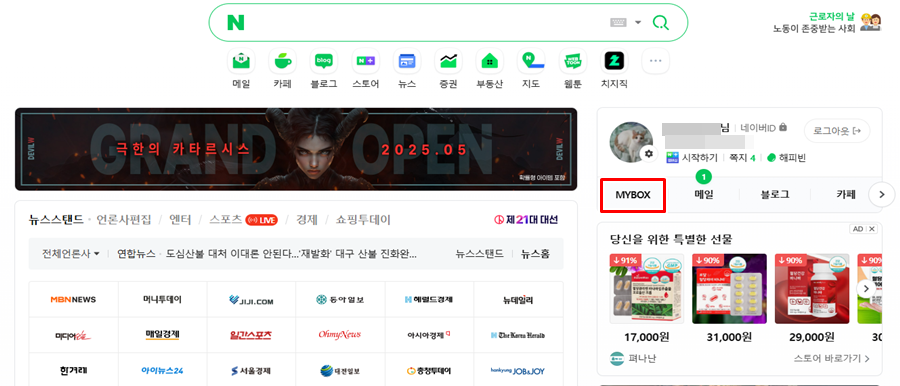The height and width of the screenshot is (386, 900).
Task: Open the 서울경제 press logo
Action: 251,370
